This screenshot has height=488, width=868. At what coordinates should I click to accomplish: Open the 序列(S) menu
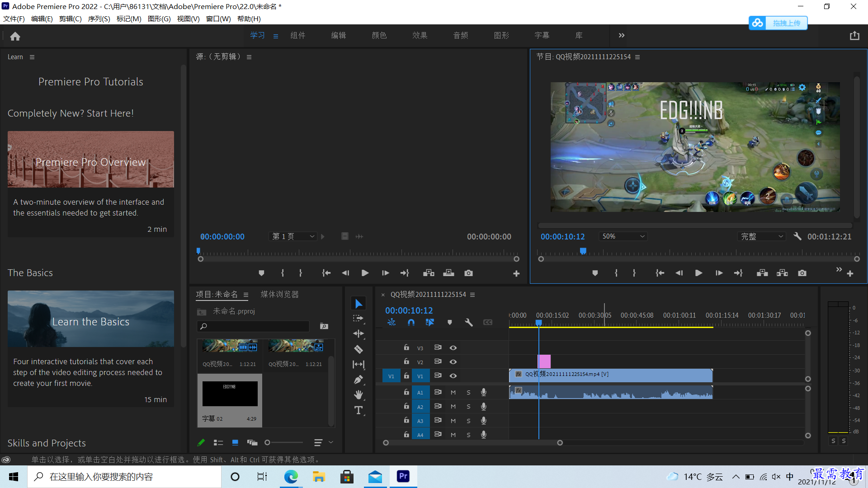tap(99, 19)
